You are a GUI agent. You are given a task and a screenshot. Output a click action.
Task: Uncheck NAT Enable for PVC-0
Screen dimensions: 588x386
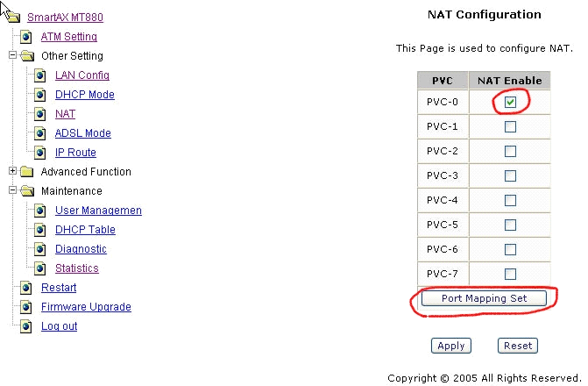[x=510, y=102]
